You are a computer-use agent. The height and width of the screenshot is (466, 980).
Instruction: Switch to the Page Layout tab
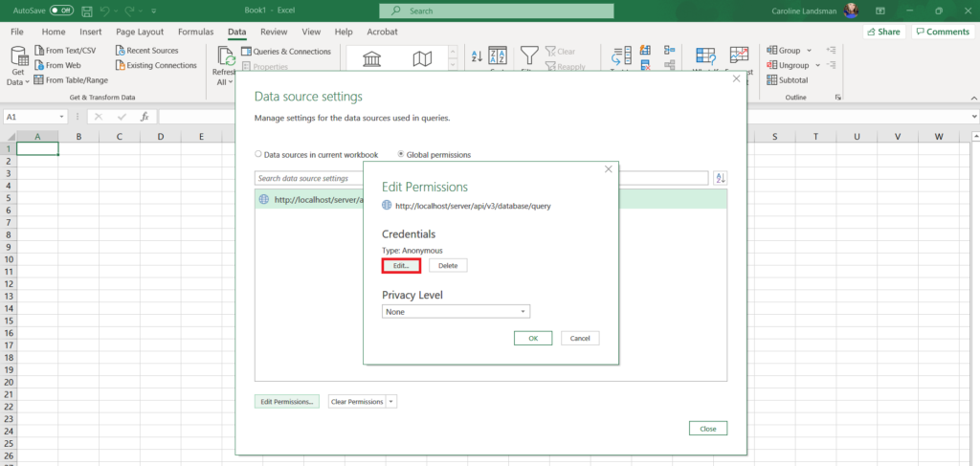pyautogui.click(x=140, y=32)
